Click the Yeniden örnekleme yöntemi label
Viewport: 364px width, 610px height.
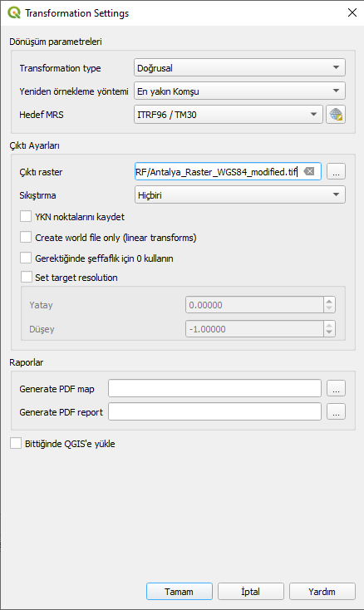coord(74,91)
